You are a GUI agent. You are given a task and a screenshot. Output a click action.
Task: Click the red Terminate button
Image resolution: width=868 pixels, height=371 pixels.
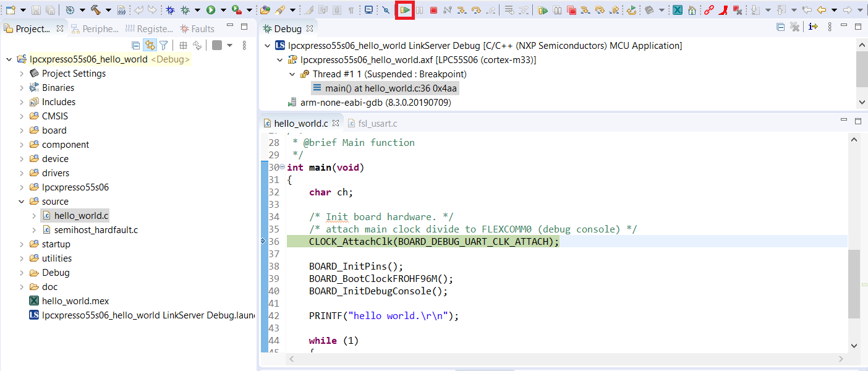tap(433, 11)
